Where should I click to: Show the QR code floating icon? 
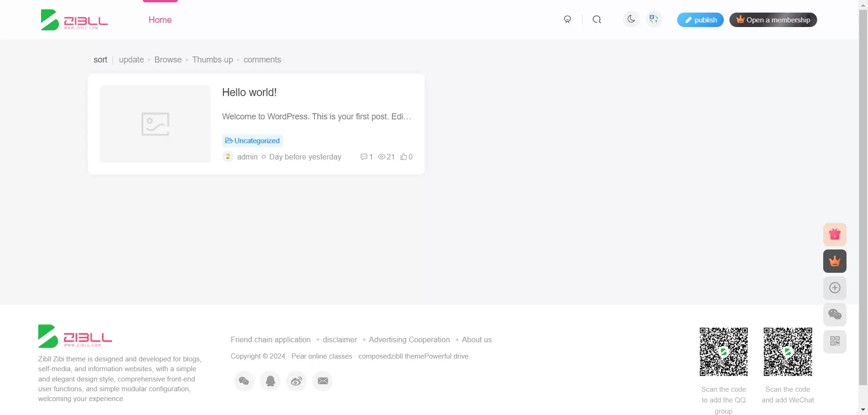[835, 341]
